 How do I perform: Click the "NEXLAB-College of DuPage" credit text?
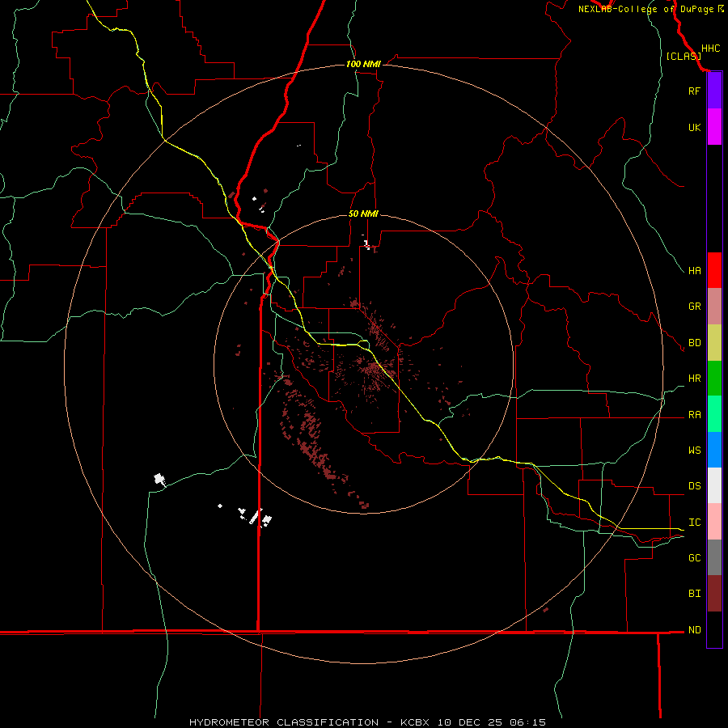click(645, 9)
